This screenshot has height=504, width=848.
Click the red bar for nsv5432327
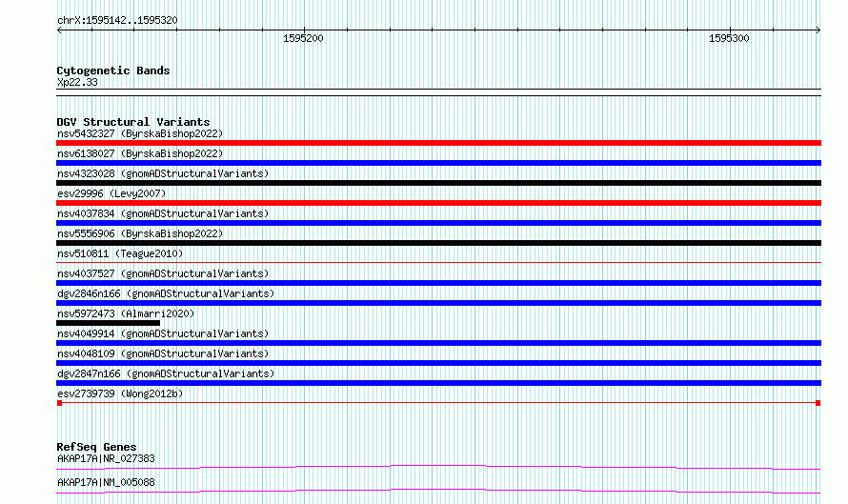click(438, 143)
